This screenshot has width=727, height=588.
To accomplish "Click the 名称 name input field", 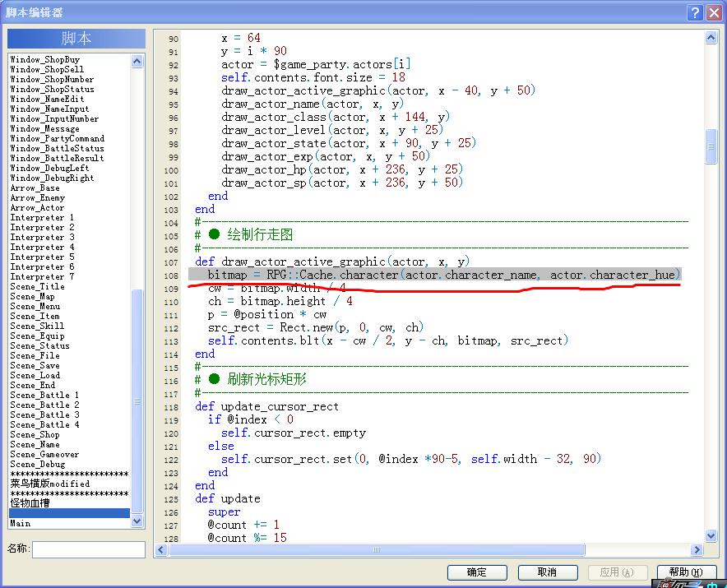I will (89, 549).
